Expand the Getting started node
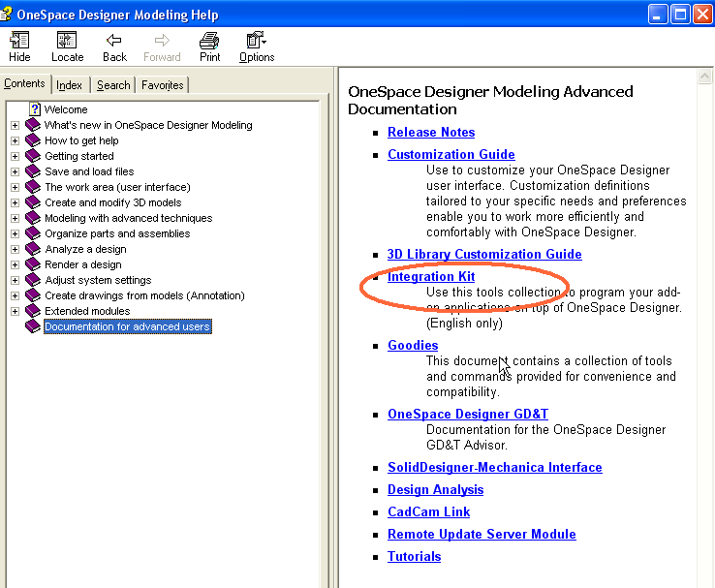Screen dimensions: 715x588 16,156
